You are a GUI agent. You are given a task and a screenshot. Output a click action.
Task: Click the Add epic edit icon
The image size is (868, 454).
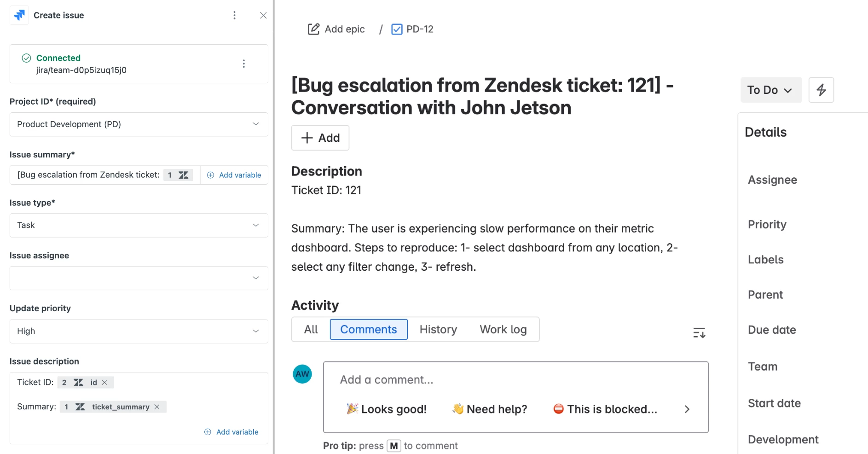(313, 29)
